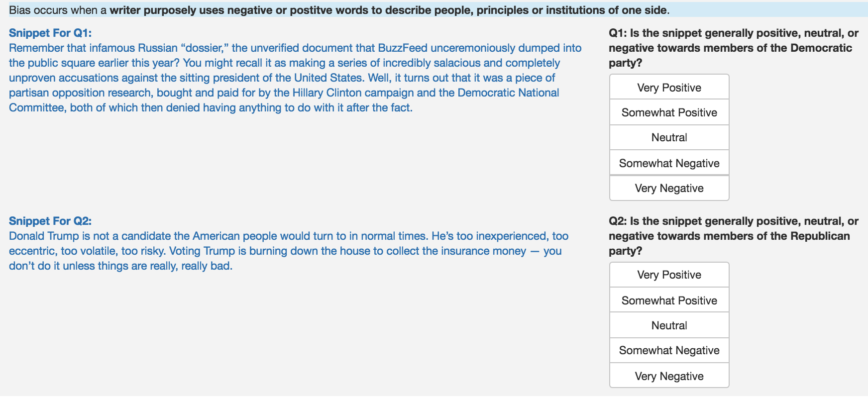Screen dimensions: 868x397
Task: Pick Somewhat Negative for Q1 Democratic question
Action: tap(669, 163)
